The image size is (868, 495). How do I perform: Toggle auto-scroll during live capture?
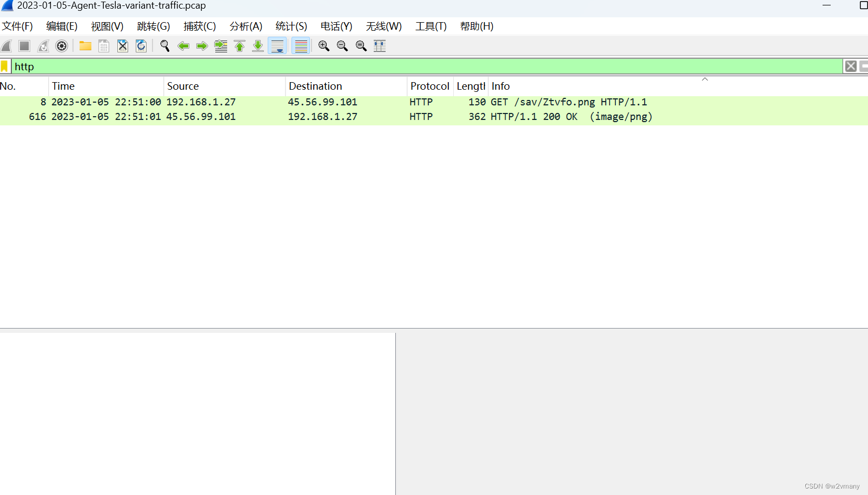point(277,46)
